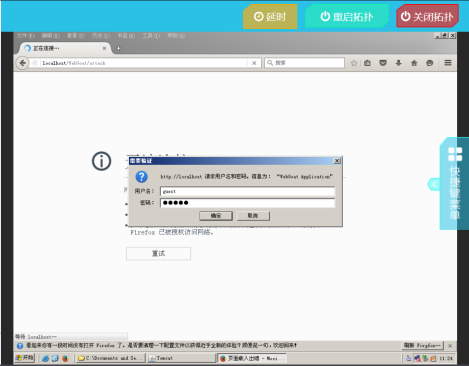Click show desktop quick launch icon
Screen dimensions: 469x366
(x=55, y=358)
